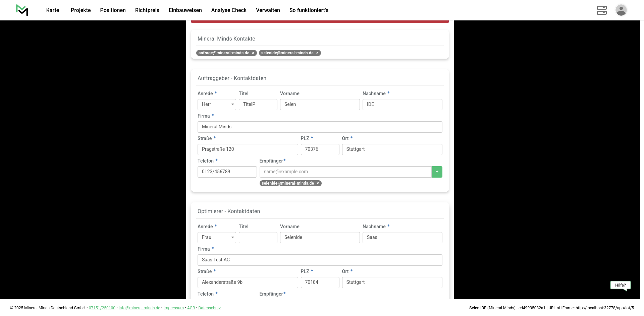Viewport: 644px width, 316px height.
Task: Remove selenide@mineral-minds.de from Mineral Minds Kontakte
Action: pos(317,53)
